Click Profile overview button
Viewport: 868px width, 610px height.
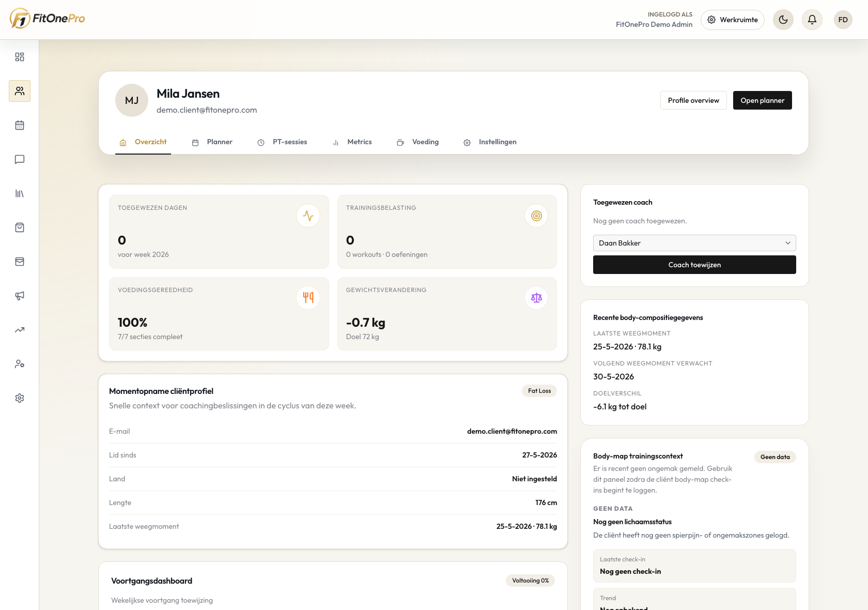pyautogui.click(x=693, y=100)
